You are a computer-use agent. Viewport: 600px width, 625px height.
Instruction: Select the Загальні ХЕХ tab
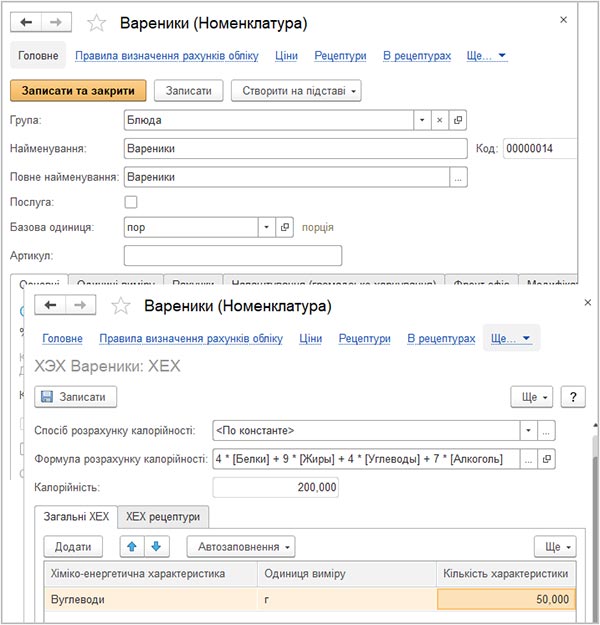pos(76,517)
